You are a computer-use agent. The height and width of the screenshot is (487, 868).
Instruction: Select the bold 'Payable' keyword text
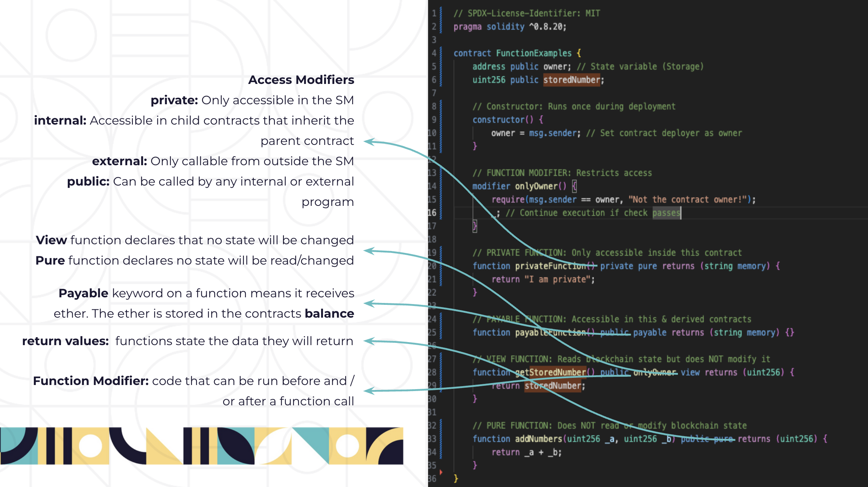(x=84, y=293)
